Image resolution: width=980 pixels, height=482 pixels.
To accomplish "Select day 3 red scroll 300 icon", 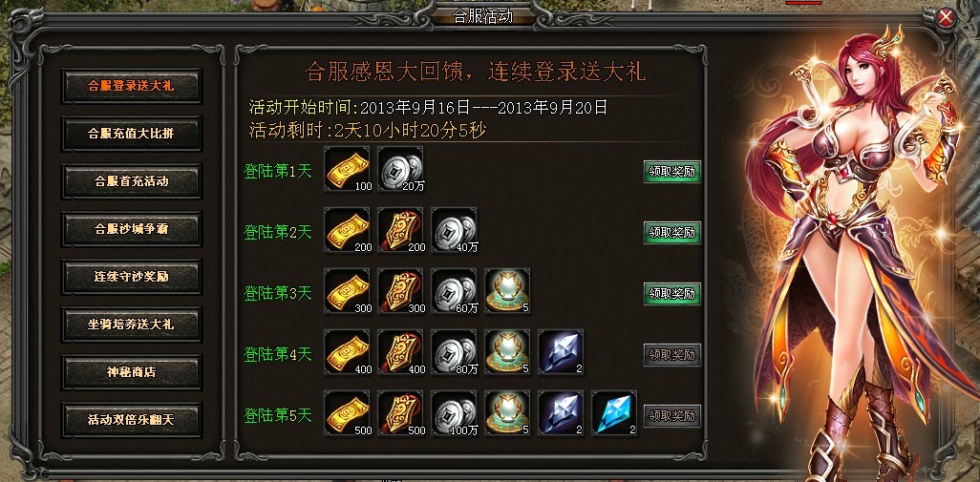I will coord(400,291).
